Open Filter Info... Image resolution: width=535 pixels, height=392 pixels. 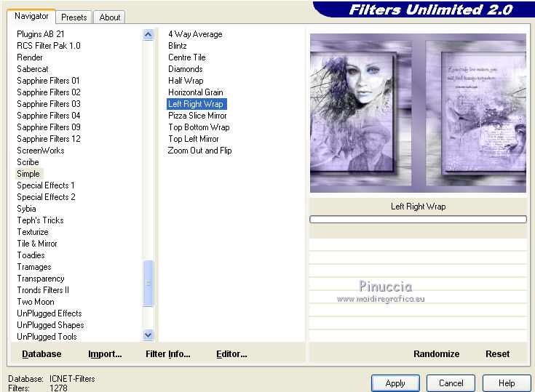tap(168, 354)
